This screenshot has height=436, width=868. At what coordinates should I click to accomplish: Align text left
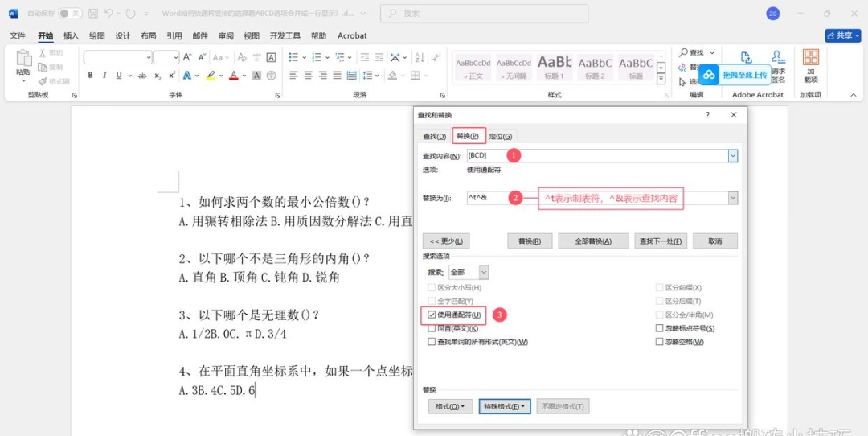293,76
